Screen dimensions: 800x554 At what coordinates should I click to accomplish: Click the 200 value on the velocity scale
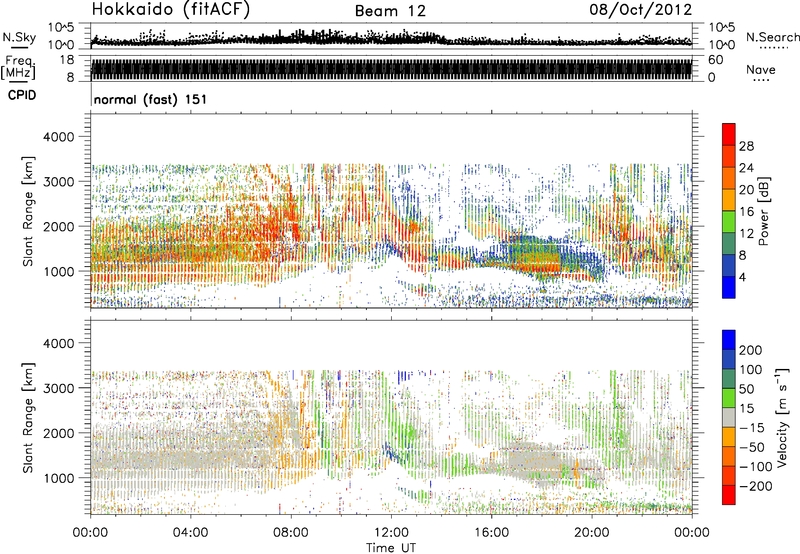click(x=750, y=350)
